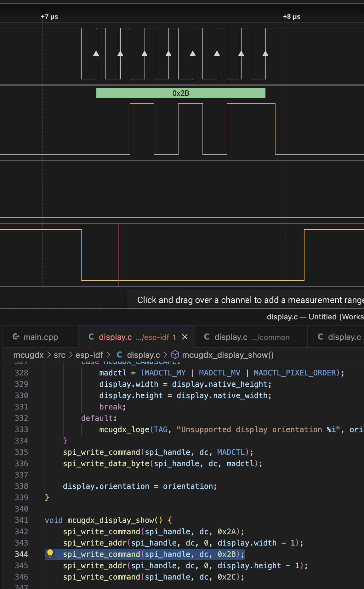Click the mcugdx_display_show() symbol icon in breadcrumb
This screenshot has height=589, width=364.
pos(175,355)
